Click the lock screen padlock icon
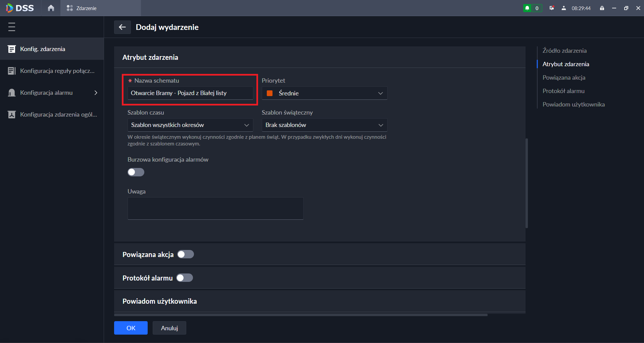Image resolution: width=644 pixels, height=343 pixels. click(x=602, y=8)
